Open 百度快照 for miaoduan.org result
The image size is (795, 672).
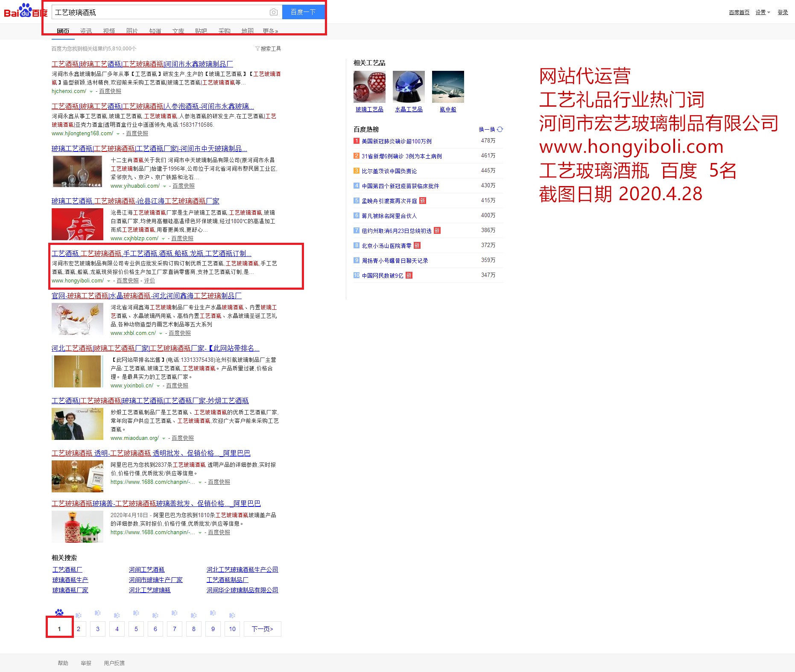[183, 438]
